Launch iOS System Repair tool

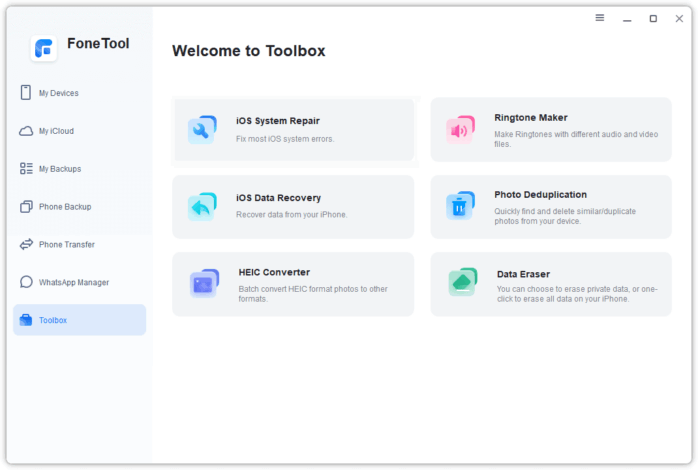[x=294, y=130]
